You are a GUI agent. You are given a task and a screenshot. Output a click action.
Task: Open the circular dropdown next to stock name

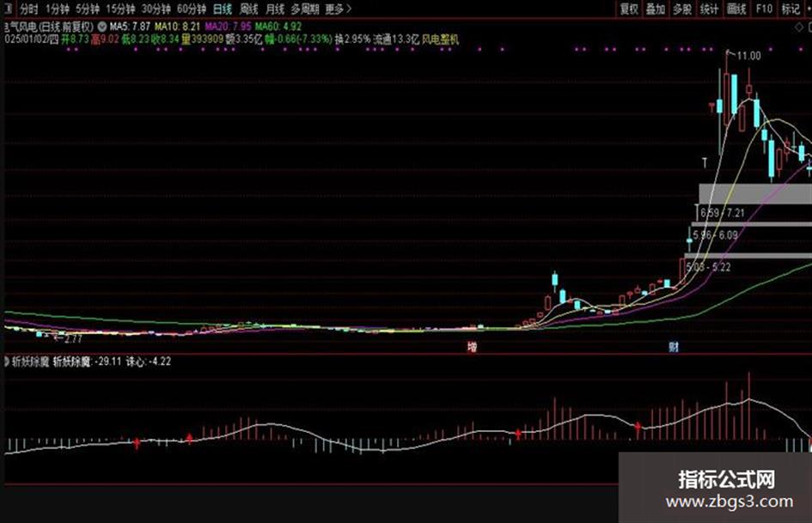coord(102,27)
